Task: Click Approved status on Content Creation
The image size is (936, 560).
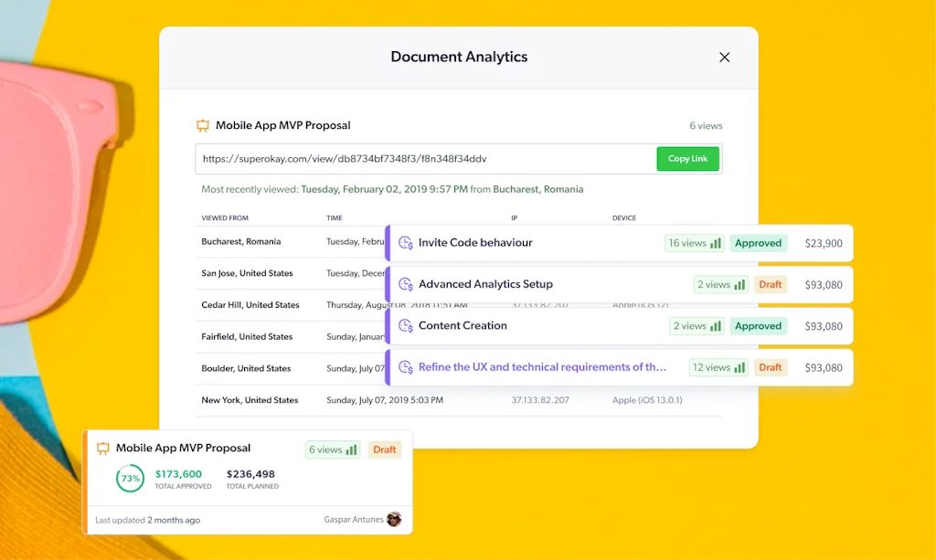Action: 758,326
